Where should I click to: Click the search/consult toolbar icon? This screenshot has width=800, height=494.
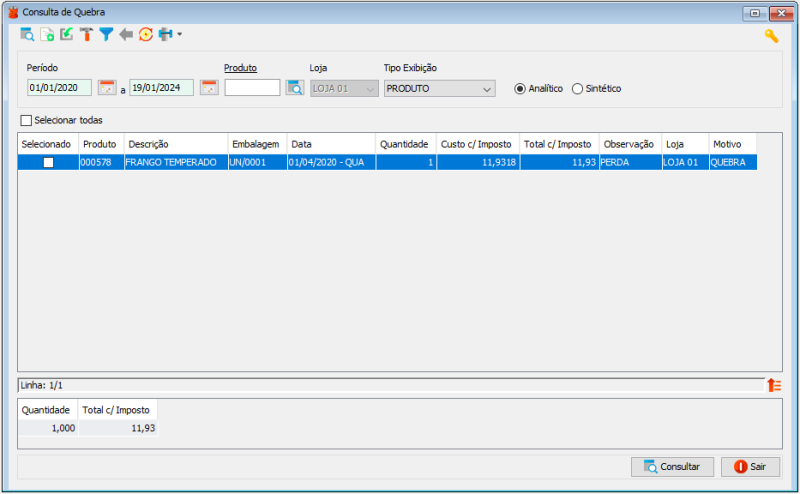coord(27,35)
